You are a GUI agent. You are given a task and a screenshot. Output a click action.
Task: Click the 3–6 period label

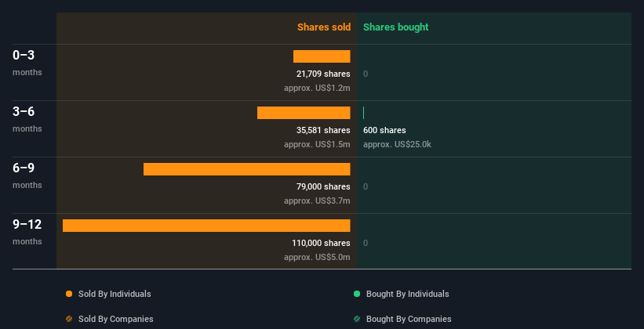[x=24, y=111]
